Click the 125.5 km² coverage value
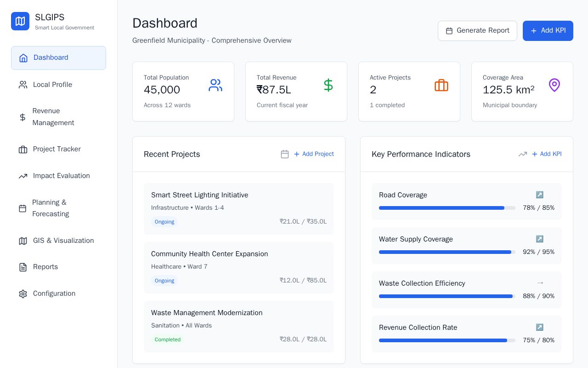The width and height of the screenshot is (588, 368). [x=509, y=90]
